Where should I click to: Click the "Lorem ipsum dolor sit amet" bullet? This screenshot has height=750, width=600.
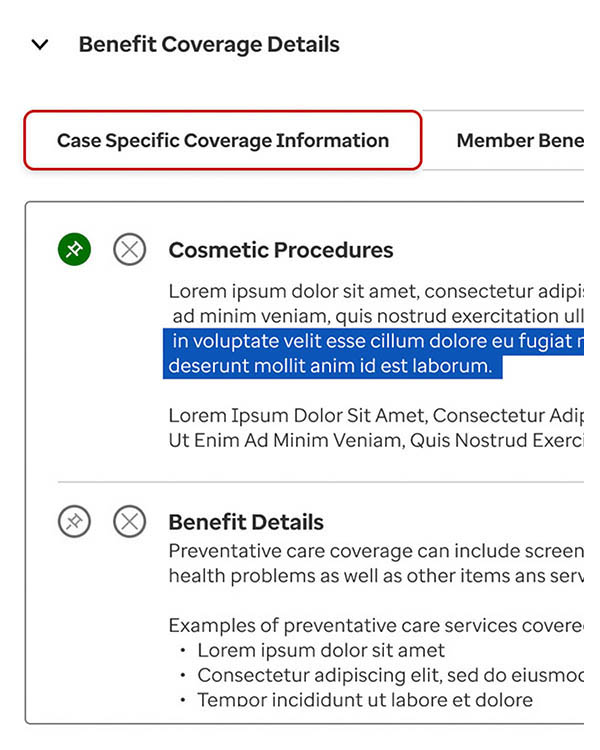(320, 651)
